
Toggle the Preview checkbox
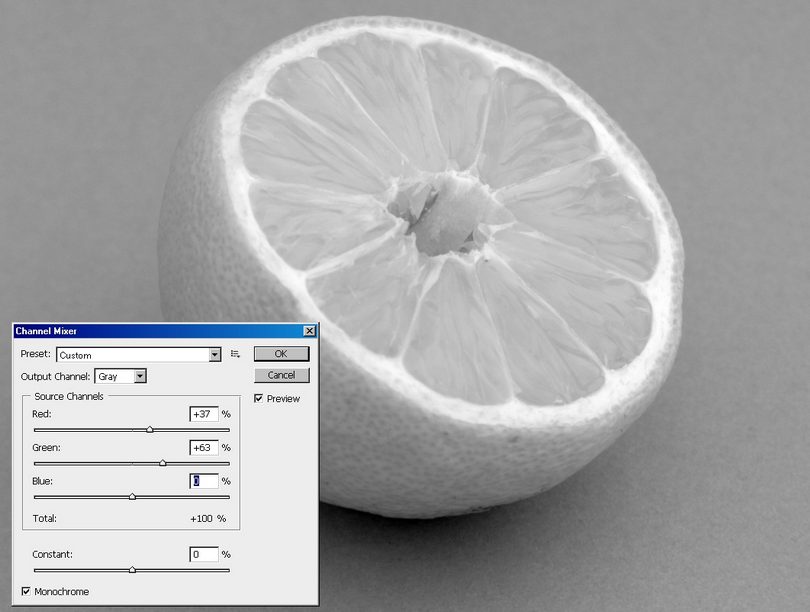pyautogui.click(x=259, y=399)
